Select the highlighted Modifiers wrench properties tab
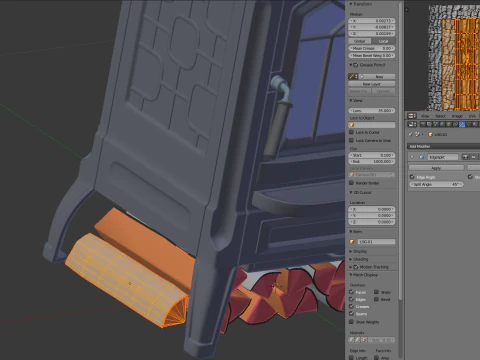 coord(462,125)
